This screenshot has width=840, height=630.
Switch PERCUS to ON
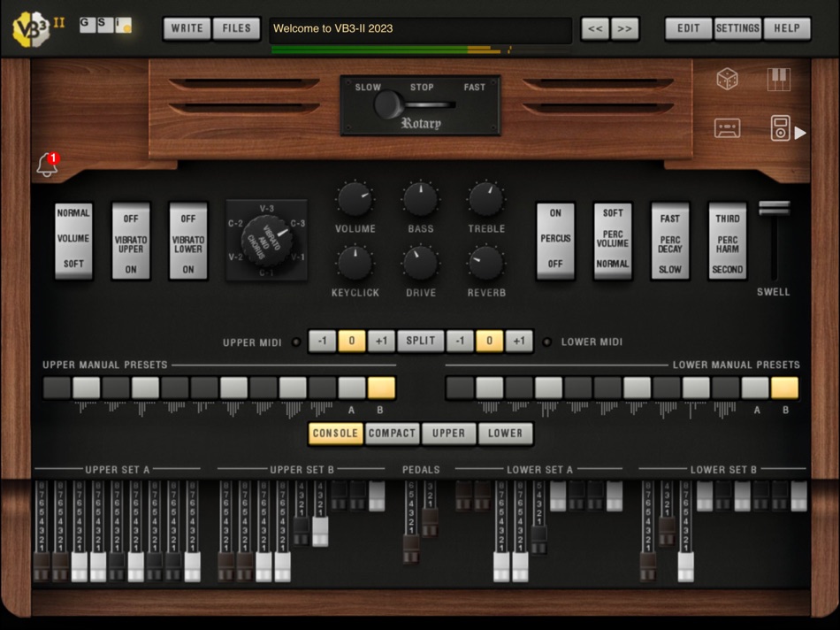555,215
